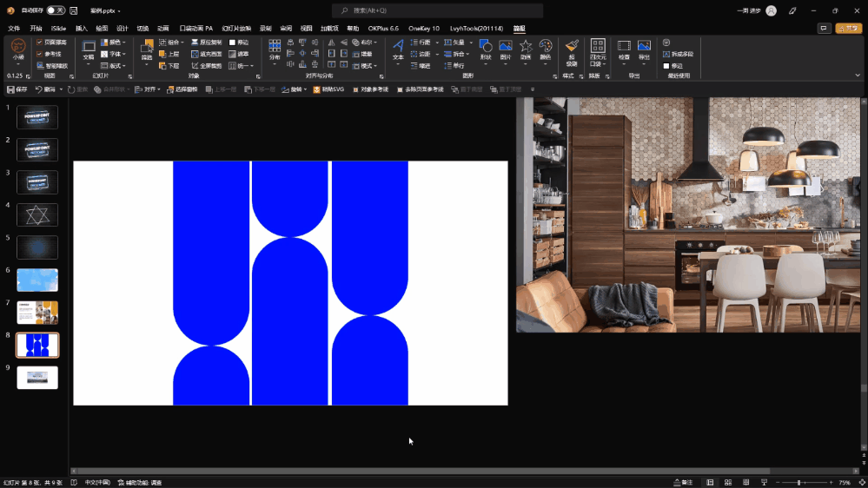Click the 去除页面参考线 remove guides button
The image size is (868, 488).
point(421,89)
